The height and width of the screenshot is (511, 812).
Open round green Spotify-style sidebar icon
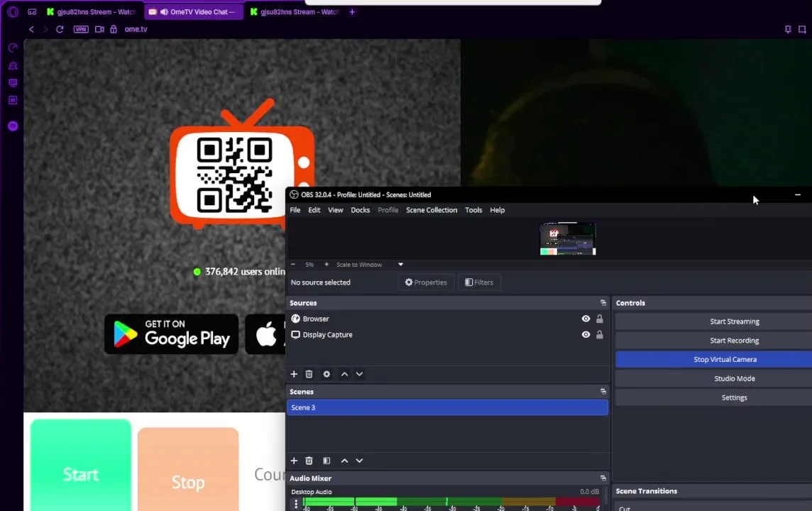coord(13,126)
